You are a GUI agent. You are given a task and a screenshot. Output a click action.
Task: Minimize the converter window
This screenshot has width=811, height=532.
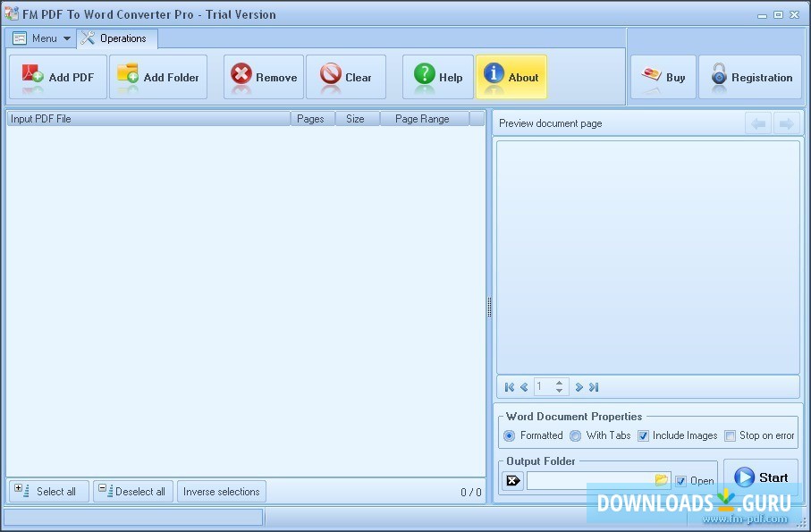(762, 15)
